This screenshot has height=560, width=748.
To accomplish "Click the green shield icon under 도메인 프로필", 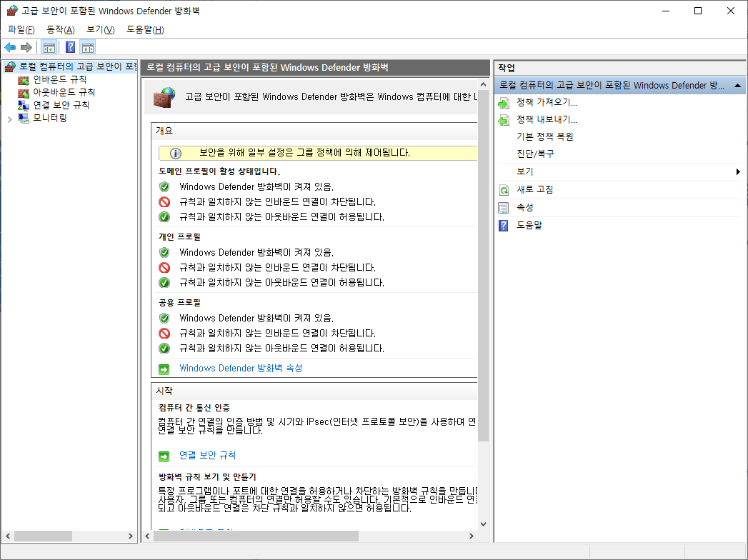I will tap(164, 186).
